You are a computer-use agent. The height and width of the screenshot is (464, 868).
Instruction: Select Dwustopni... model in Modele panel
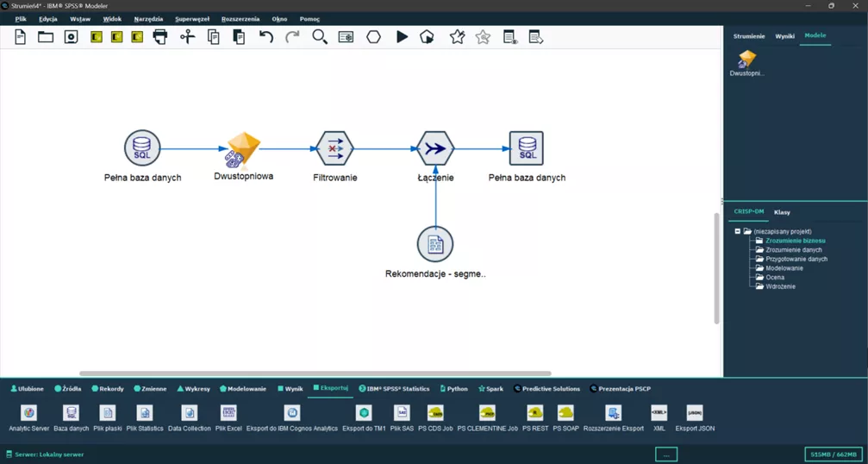pyautogui.click(x=747, y=63)
